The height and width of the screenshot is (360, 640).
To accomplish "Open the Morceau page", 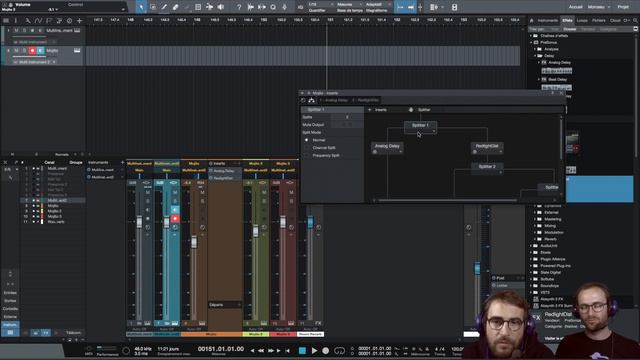I will click(596, 7).
